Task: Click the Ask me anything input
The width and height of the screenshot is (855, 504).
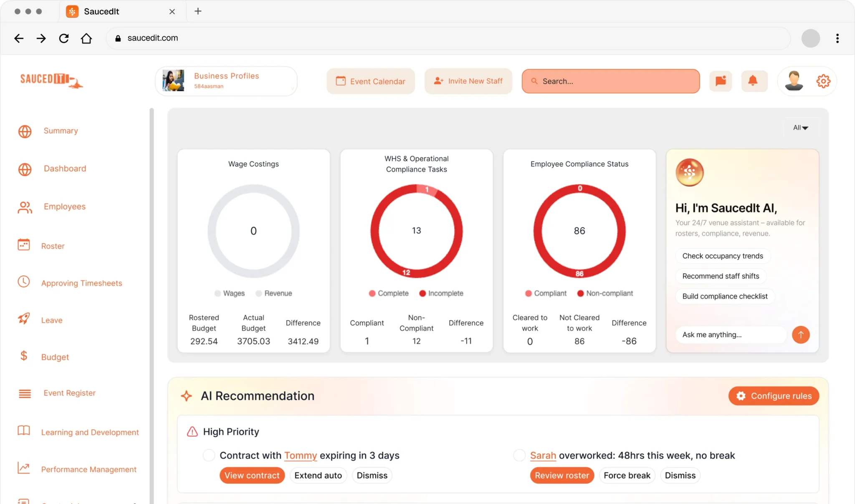Action: [731, 335]
